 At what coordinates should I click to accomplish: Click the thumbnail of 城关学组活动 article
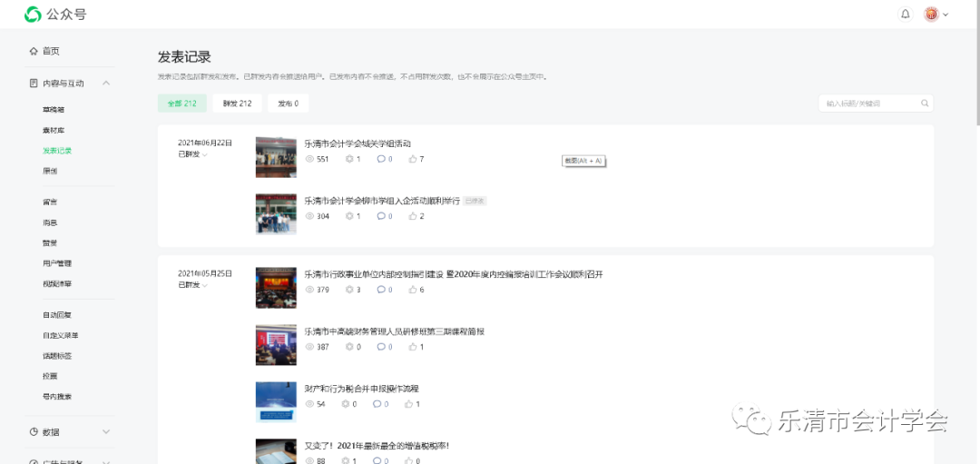point(276,158)
